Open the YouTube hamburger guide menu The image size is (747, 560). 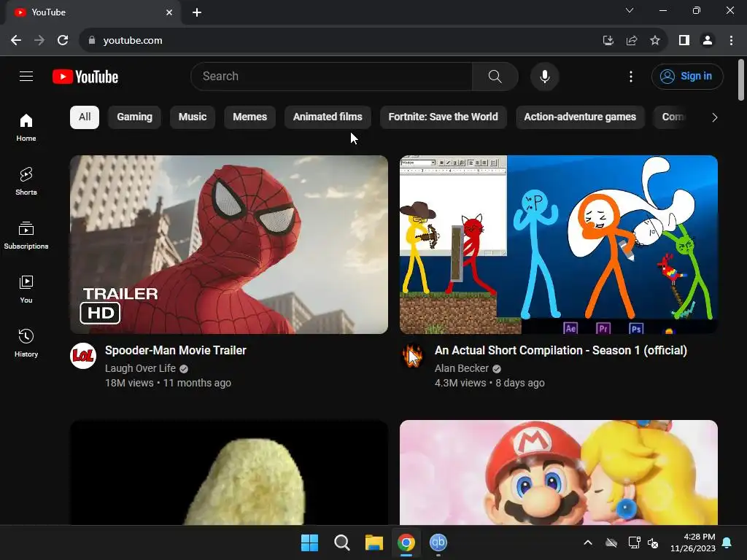pyautogui.click(x=26, y=76)
